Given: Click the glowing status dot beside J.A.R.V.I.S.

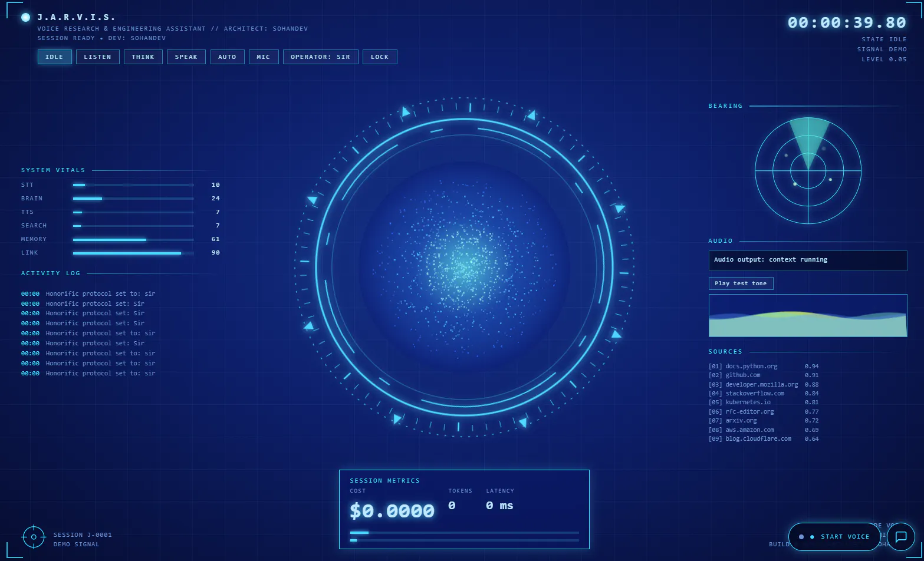Looking at the screenshot, I should point(25,17).
